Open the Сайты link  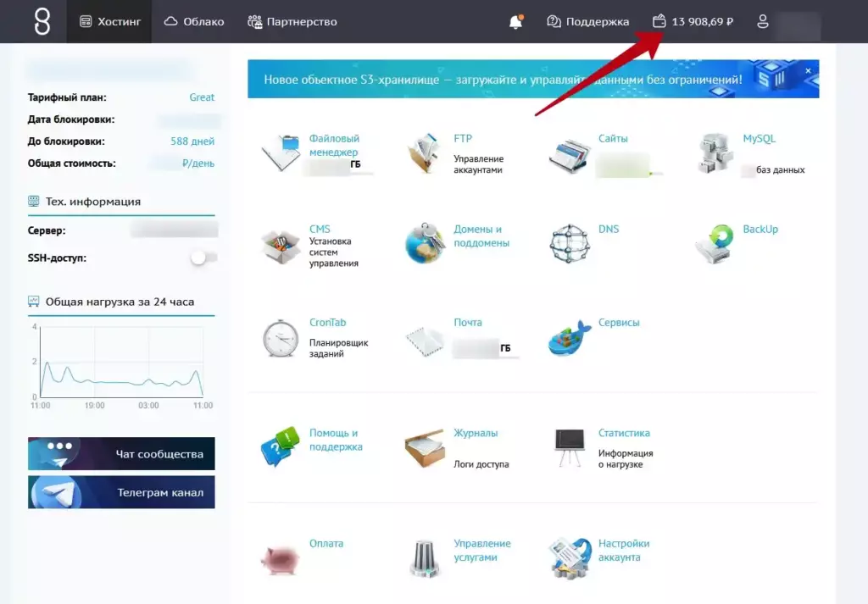613,138
